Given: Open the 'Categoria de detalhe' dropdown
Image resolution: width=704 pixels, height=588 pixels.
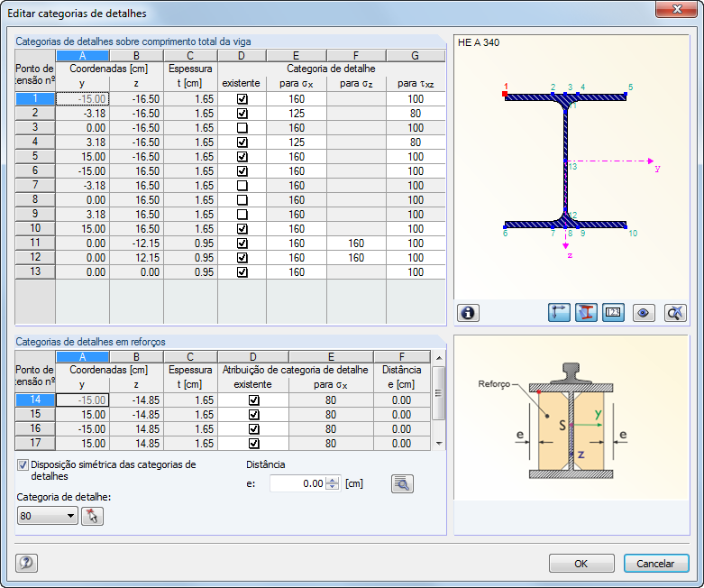Looking at the screenshot, I should click(x=47, y=516).
